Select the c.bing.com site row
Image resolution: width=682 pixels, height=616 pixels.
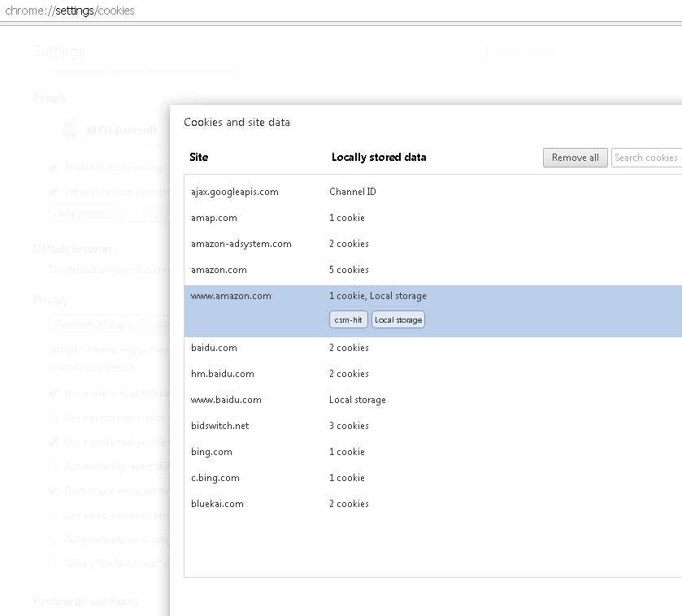[x=432, y=478]
